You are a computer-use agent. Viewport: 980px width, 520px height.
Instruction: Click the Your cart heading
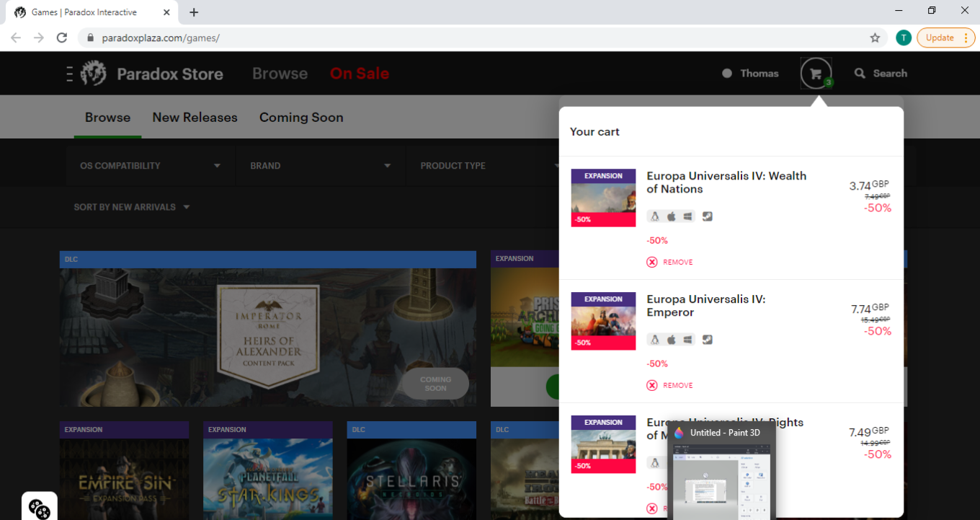tap(594, 132)
